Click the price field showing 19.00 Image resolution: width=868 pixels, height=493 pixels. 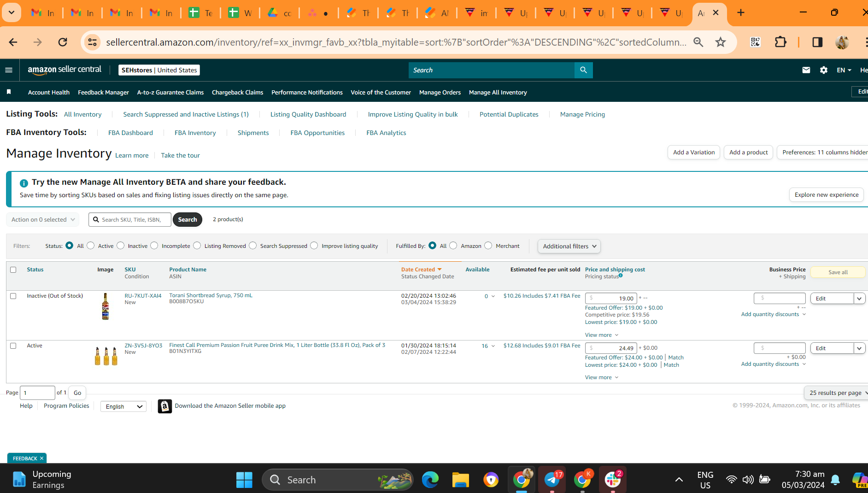pos(611,298)
